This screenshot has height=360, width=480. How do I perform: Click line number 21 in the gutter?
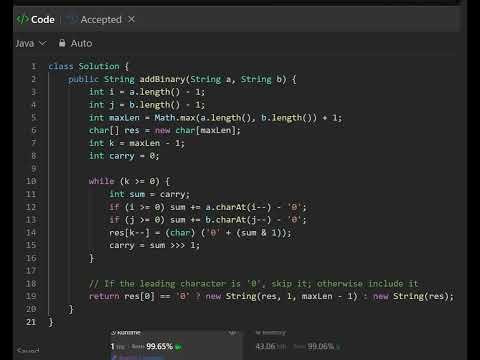click(31, 322)
